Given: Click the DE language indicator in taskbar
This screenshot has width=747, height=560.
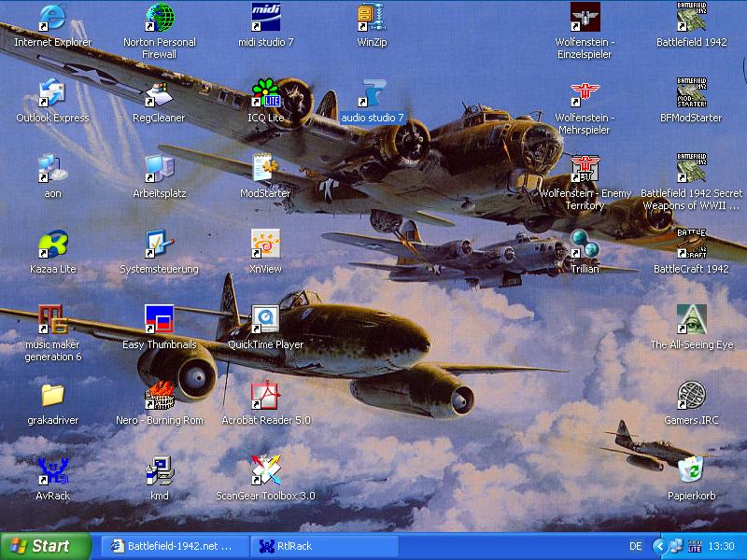Looking at the screenshot, I should point(636,546).
